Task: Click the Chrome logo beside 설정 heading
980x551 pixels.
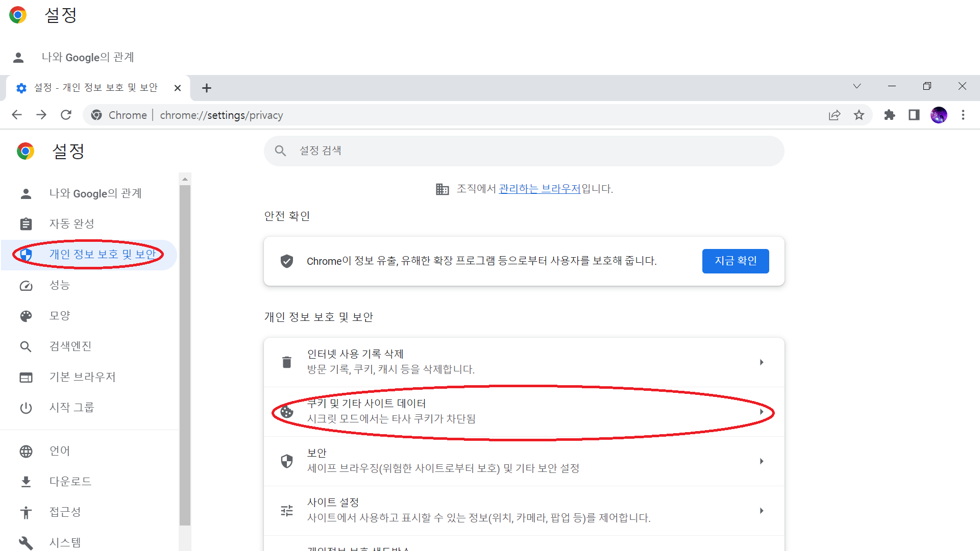Action: (26, 151)
